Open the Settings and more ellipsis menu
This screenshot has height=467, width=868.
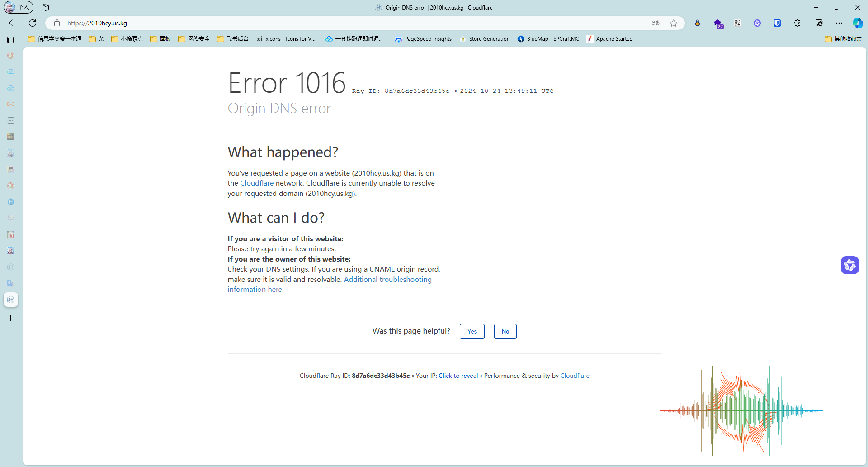(x=839, y=23)
